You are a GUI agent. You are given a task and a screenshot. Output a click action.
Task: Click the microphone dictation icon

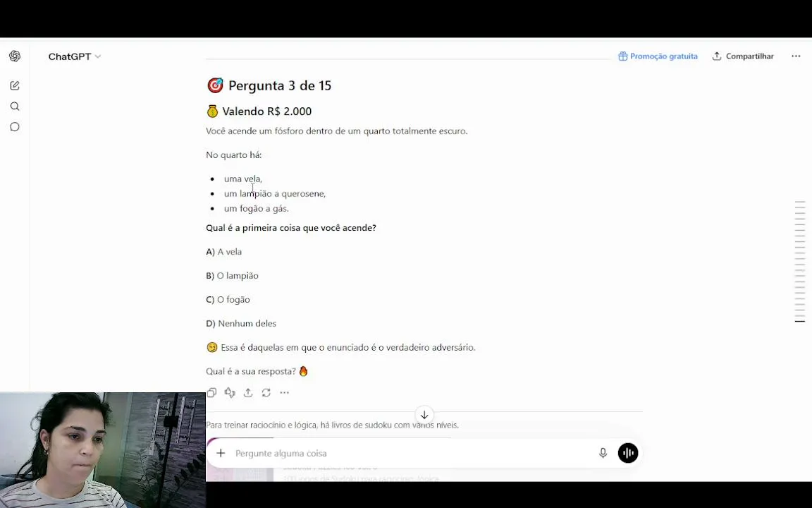point(603,453)
